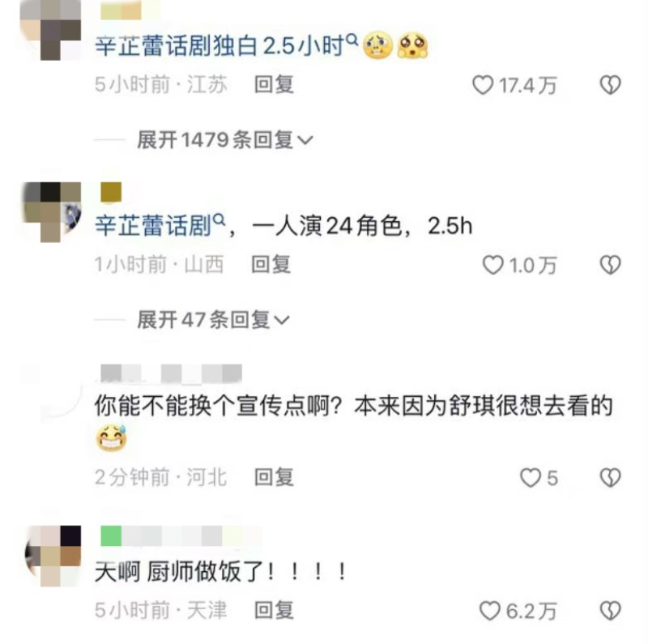Reply to the 江苏 comment via 回复
This screenshot has width=648, height=644.
[274, 85]
